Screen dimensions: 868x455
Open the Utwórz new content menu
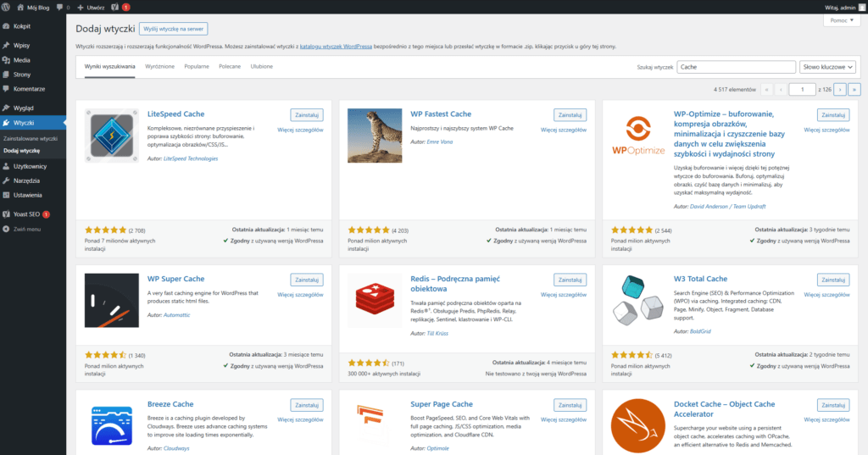(x=90, y=7)
